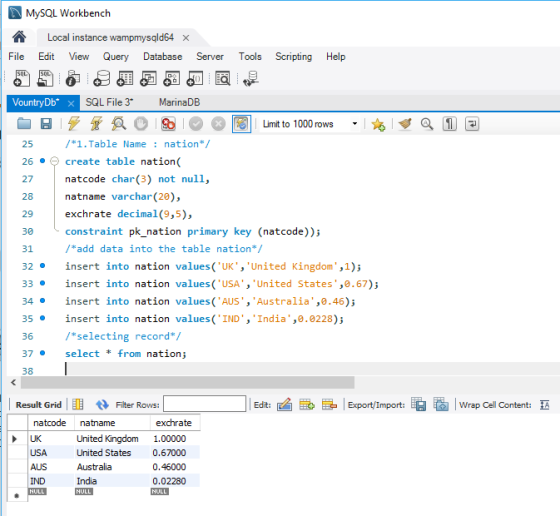Screen dimensions: 560x516
Task: Click the statement marker dot on line 37
Action: point(42,353)
